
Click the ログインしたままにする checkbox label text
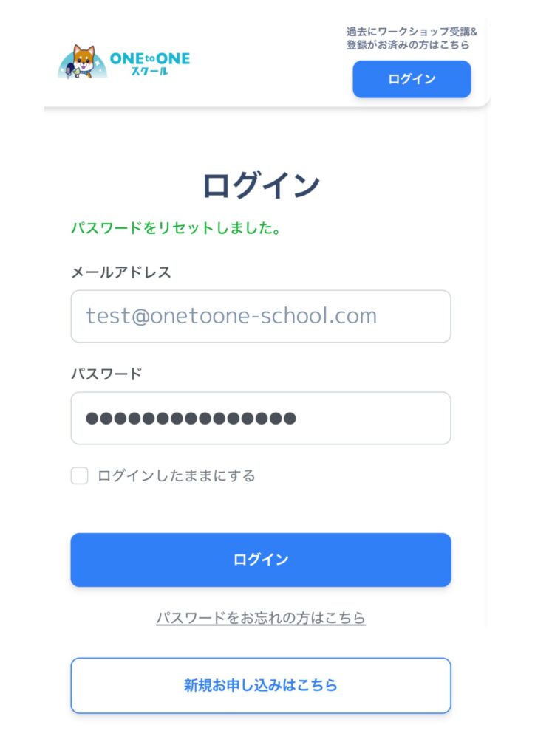coord(177,476)
